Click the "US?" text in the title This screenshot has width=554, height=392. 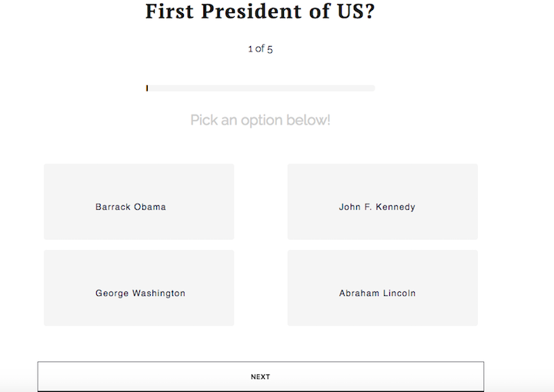tap(355, 12)
